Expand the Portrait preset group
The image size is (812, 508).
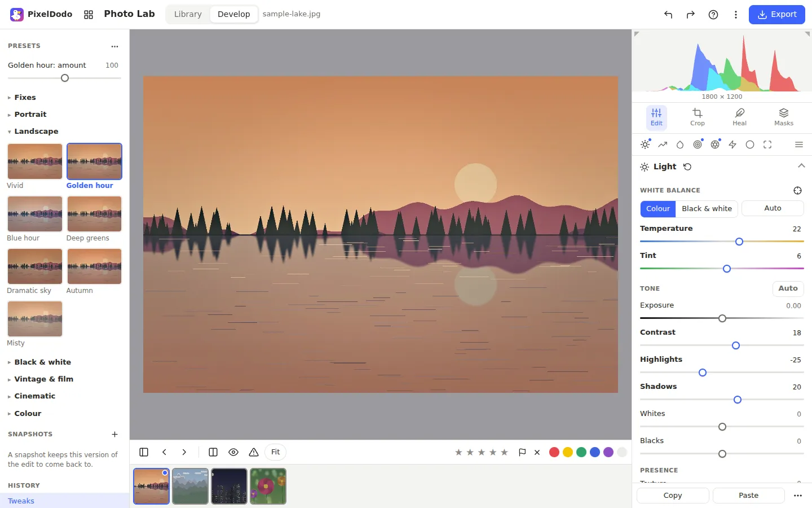(64, 114)
